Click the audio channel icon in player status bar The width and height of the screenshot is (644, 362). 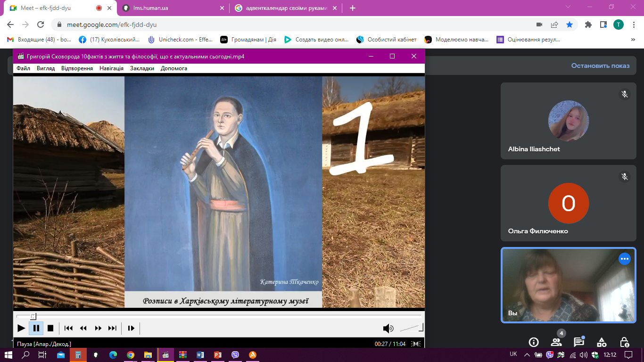click(x=416, y=344)
